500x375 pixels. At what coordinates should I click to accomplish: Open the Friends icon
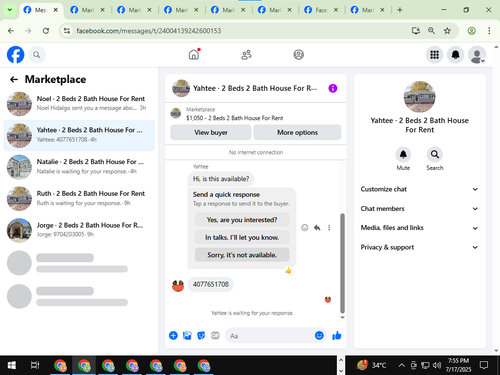click(246, 54)
